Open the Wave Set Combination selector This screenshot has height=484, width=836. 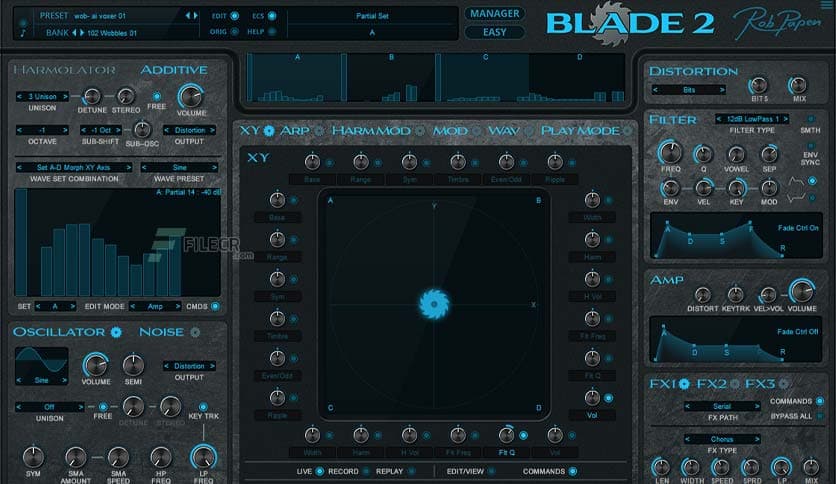[x=74, y=167]
